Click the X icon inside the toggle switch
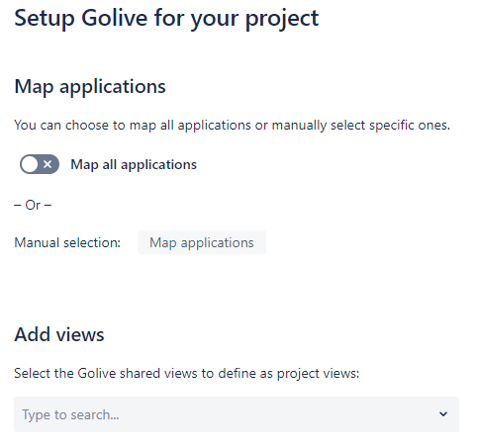 coord(48,164)
